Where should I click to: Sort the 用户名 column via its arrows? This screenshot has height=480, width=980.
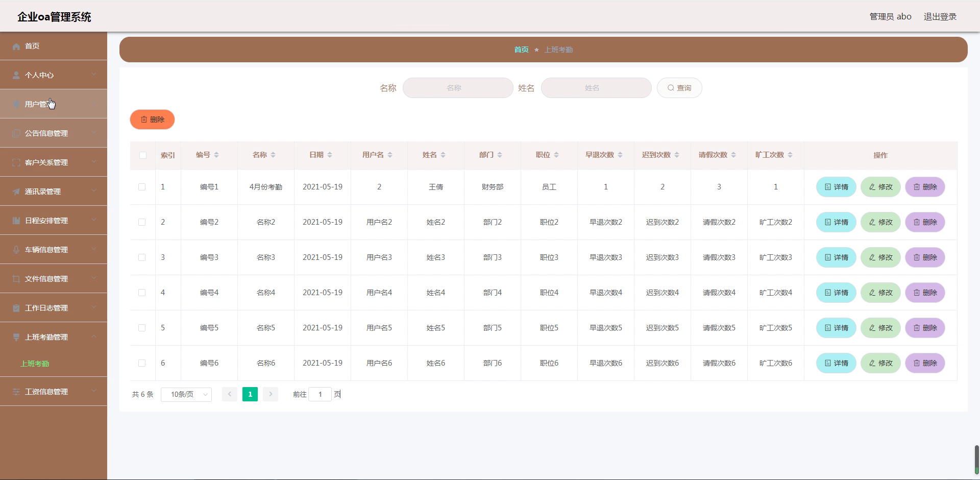(x=390, y=155)
